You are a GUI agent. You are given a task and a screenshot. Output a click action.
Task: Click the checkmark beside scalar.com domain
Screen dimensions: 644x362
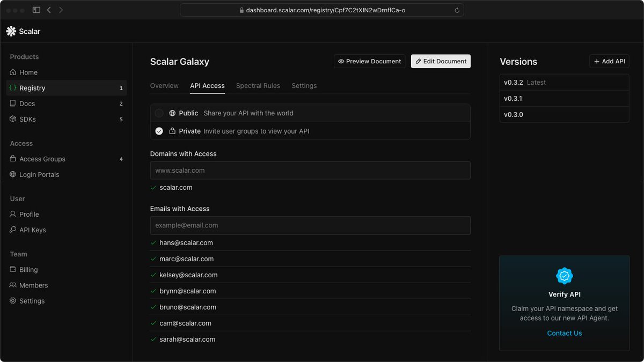pyautogui.click(x=153, y=188)
